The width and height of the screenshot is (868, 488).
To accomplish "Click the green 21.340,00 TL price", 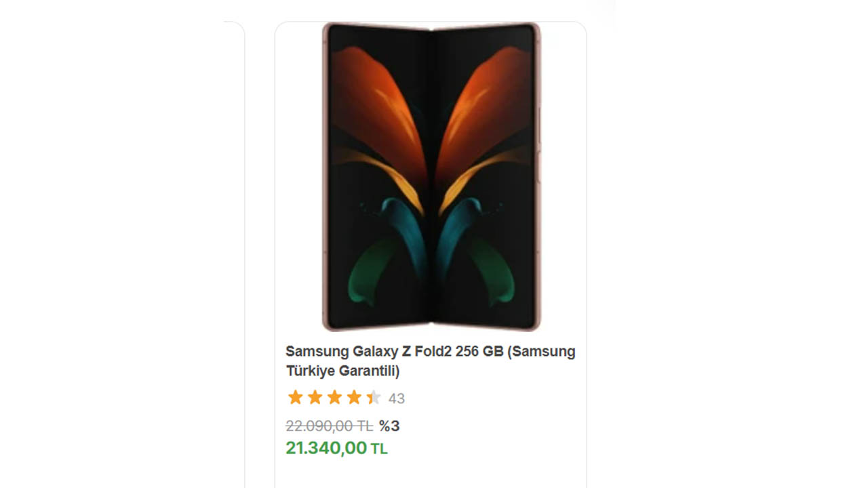I will [x=326, y=447].
